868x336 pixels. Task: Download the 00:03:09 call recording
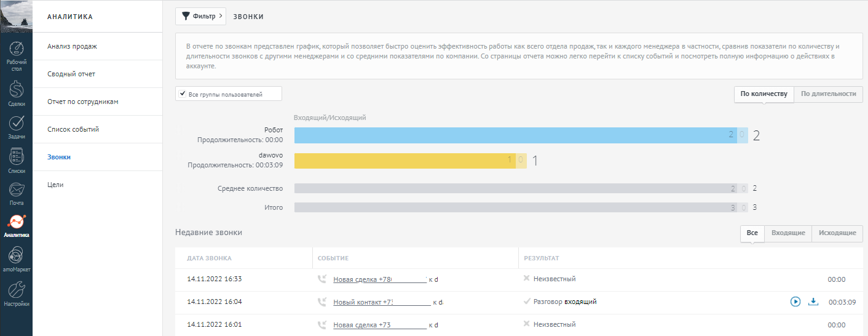pos(813,302)
